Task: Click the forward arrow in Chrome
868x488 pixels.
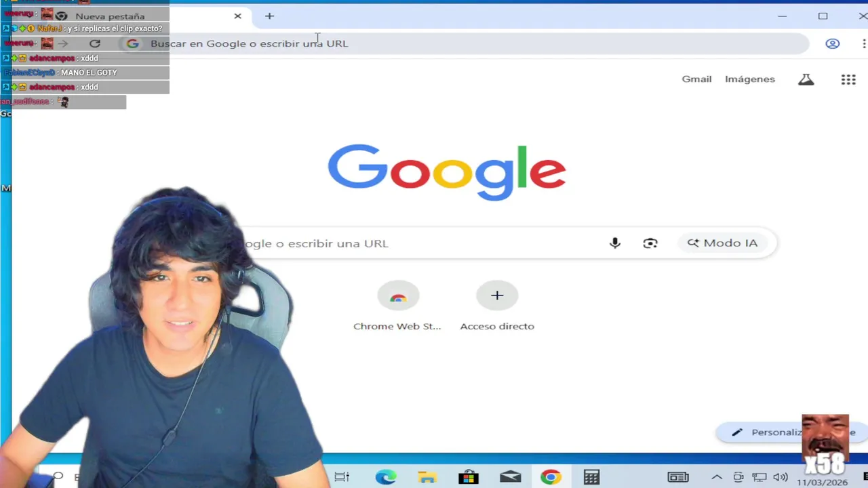Action: [x=63, y=43]
